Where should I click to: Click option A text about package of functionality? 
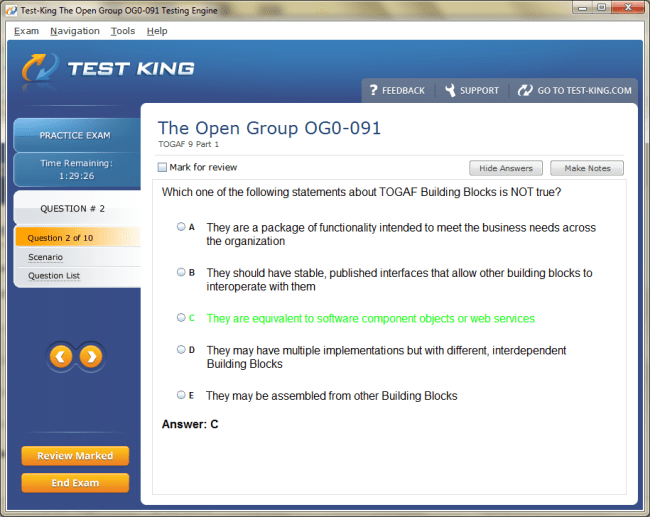(x=401, y=234)
